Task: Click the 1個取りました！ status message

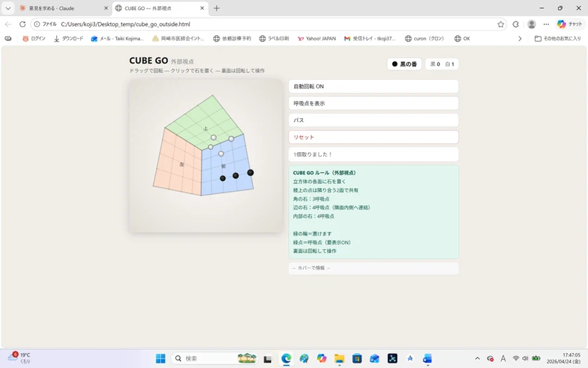Action: [x=374, y=154]
